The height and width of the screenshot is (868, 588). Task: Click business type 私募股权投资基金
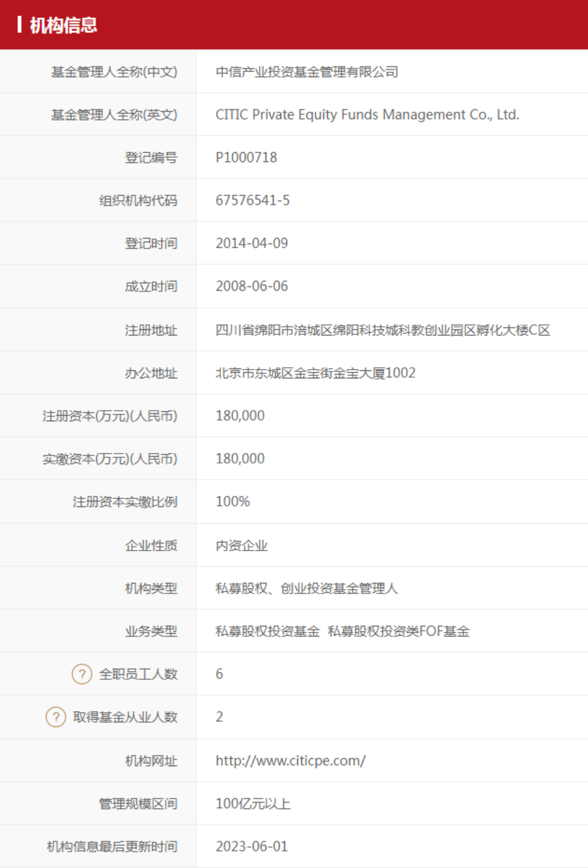coord(268,631)
